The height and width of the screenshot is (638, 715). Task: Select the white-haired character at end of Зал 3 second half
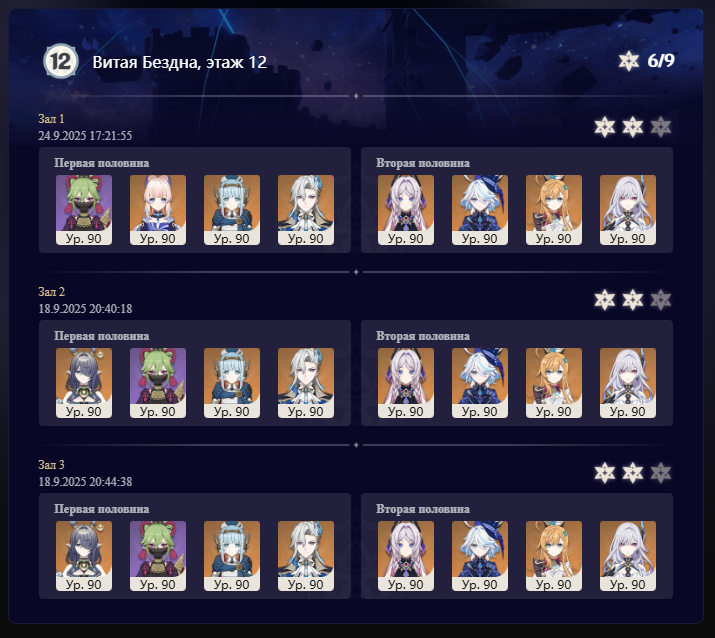point(628,556)
